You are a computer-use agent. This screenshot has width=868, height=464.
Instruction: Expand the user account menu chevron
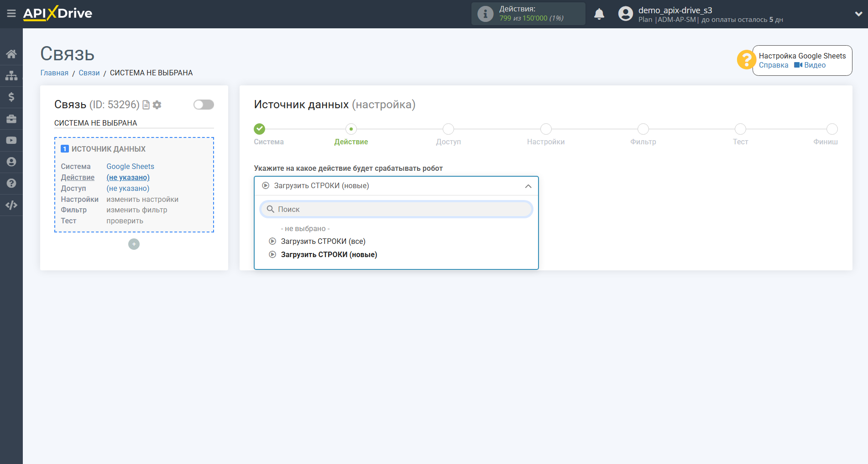(858, 14)
